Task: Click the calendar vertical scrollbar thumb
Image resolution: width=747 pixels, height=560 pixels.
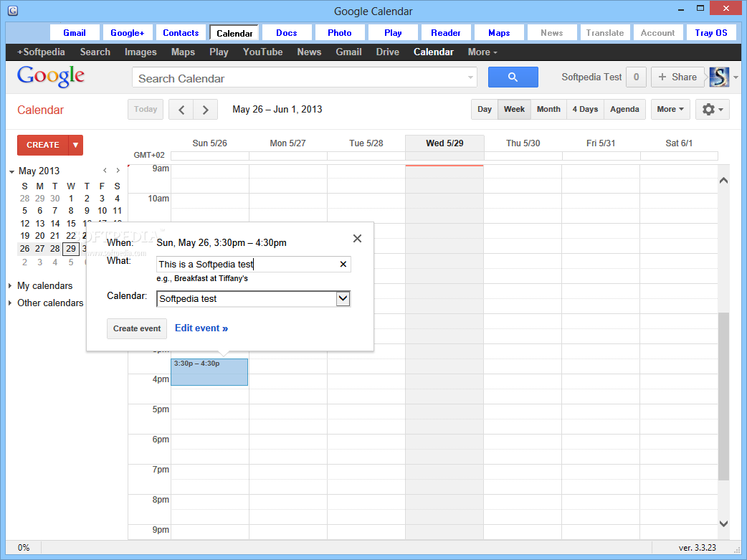Action: click(723, 396)
